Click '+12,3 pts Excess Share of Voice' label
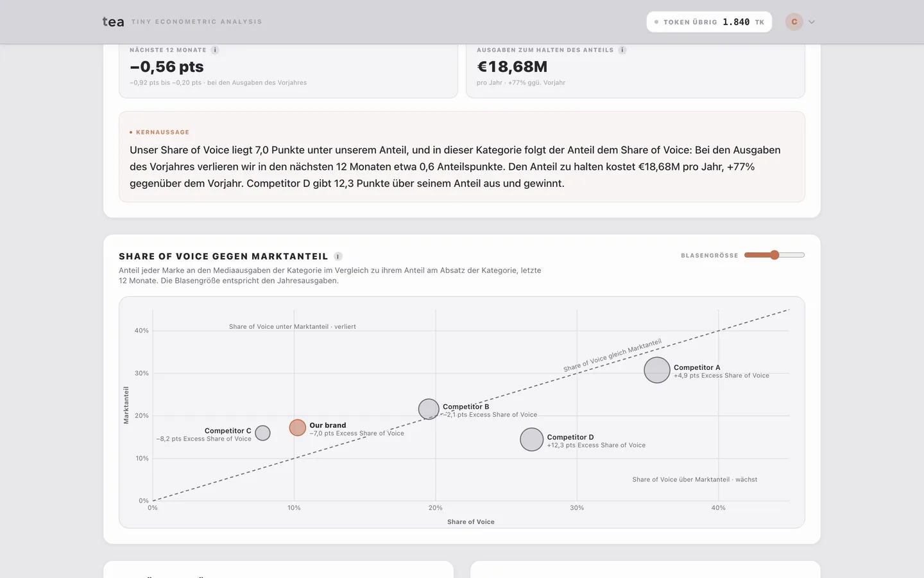The height and width of the screenshot is (578, 924). [x=596, y=445]
